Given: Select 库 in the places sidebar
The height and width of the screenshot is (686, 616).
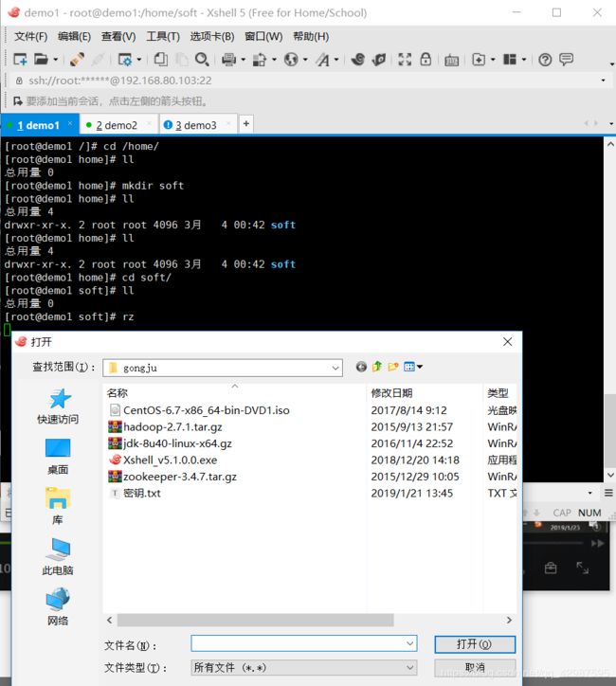Looking at the screenshot, I should tap(58, 507).
